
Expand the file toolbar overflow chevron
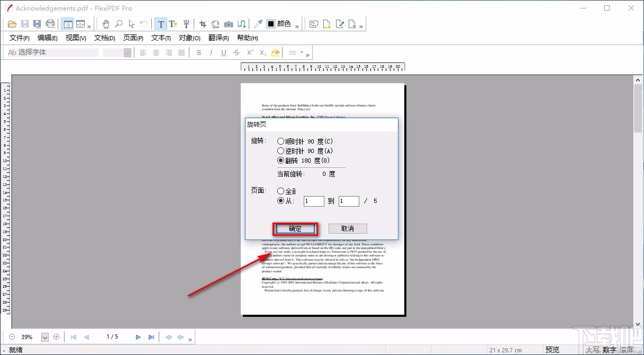point(89,25)
